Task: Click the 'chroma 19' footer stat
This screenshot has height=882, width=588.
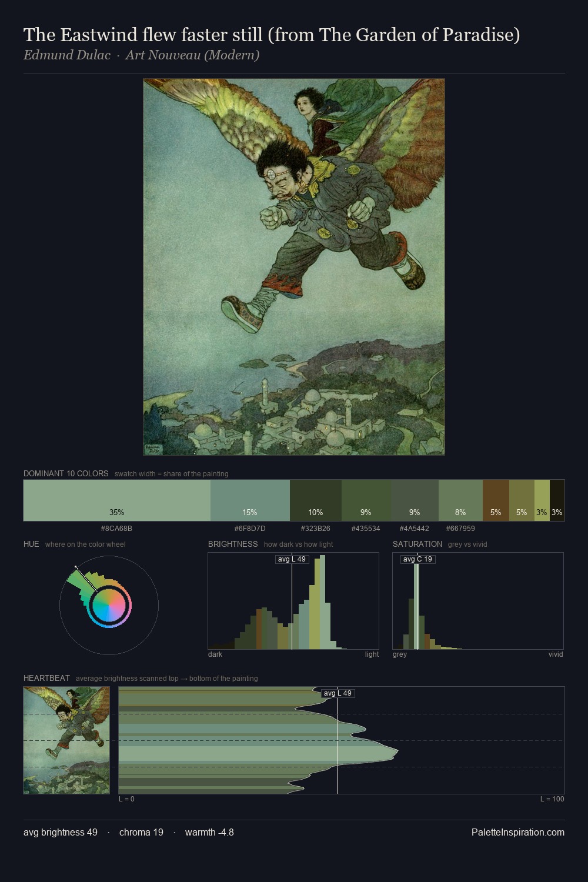Action: pyautogui.click(x=141, y=832)
